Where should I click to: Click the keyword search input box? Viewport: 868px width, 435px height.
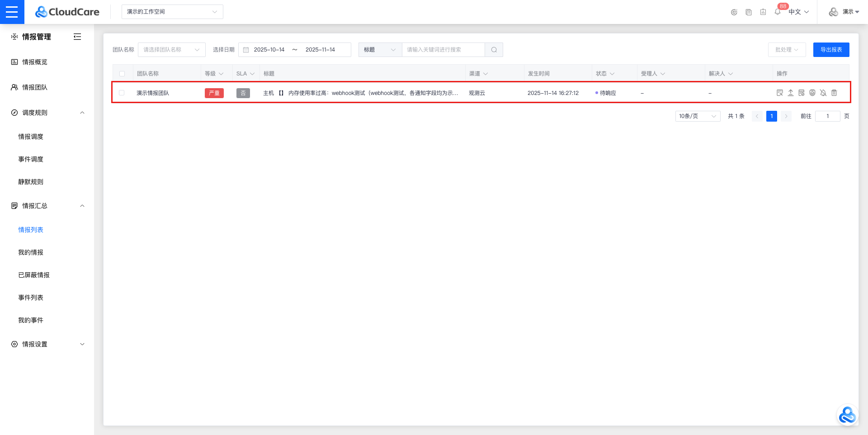(443, 50)
